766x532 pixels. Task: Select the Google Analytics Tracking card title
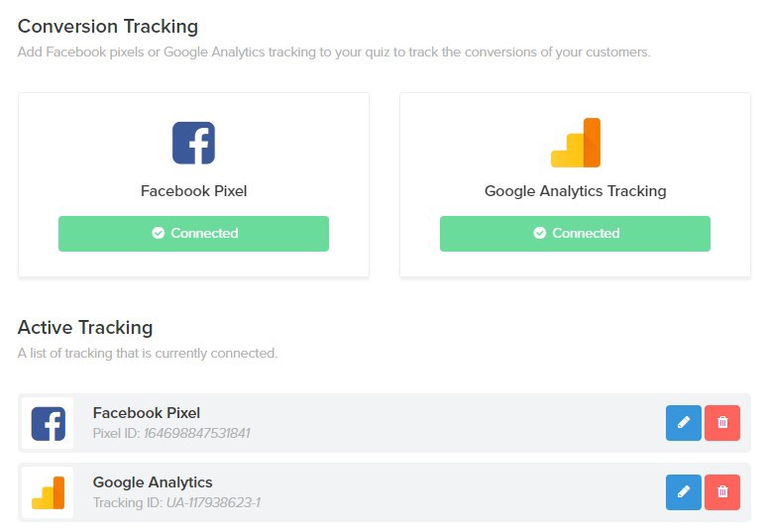pos(575,191)
